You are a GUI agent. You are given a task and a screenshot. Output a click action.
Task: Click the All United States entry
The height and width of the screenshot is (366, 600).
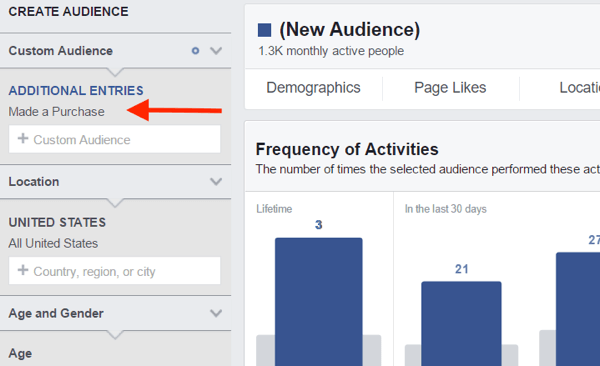point(53,243)
